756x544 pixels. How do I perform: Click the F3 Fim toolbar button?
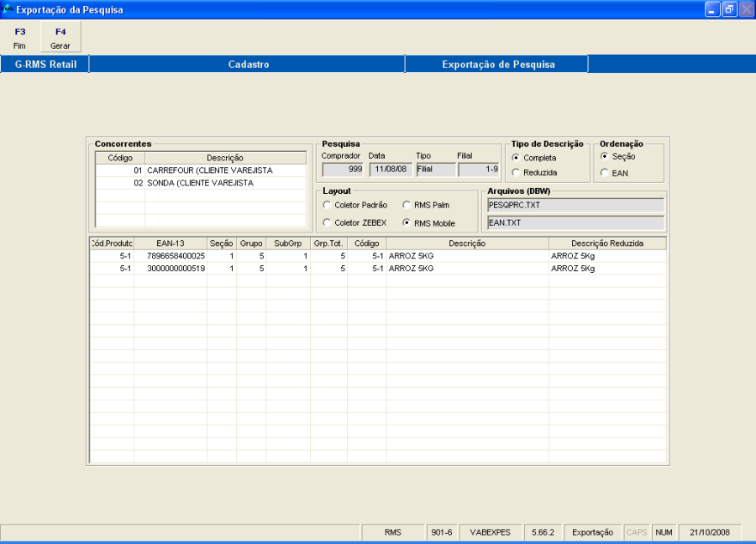coord(20,38)
